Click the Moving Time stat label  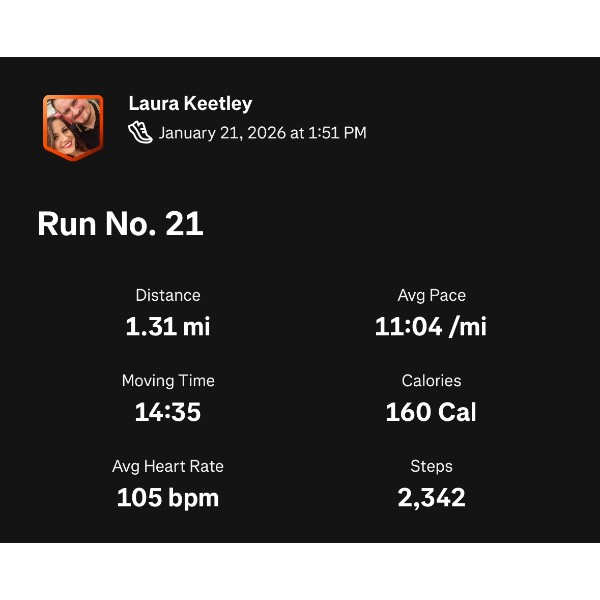click(x=168, y=381)
